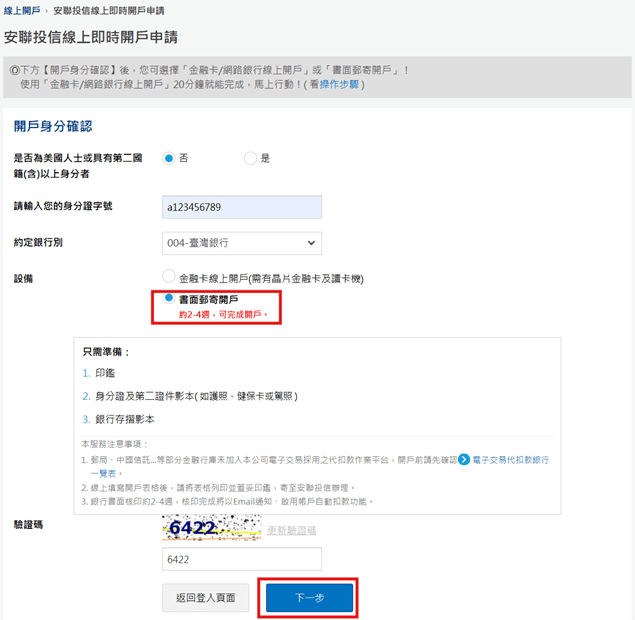
Task: Click the 6422 captcha image
Action: coord(211,527)
